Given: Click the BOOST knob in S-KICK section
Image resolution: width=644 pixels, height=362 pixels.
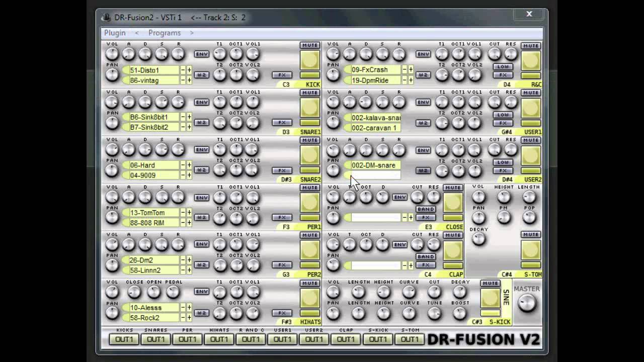Looking at the screenshot, I should point(459,313).
